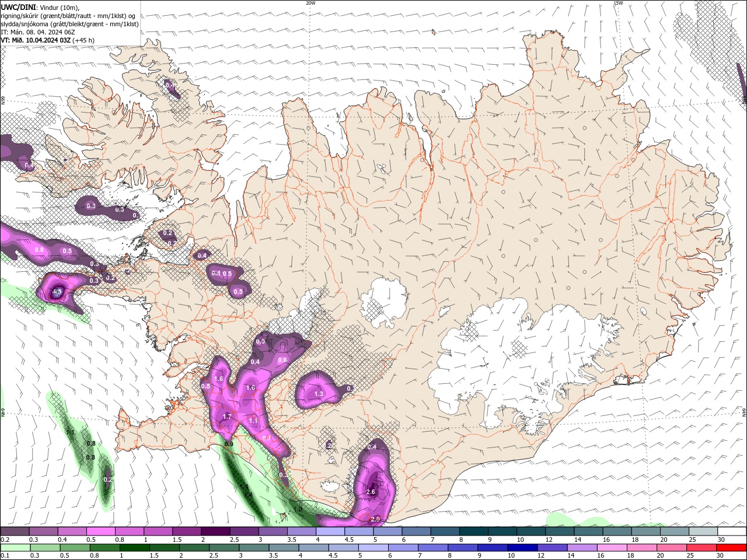Pick the palest green rain swatch for 0.1–0.3
Screen dimensions: 747x560
point(15,548)
